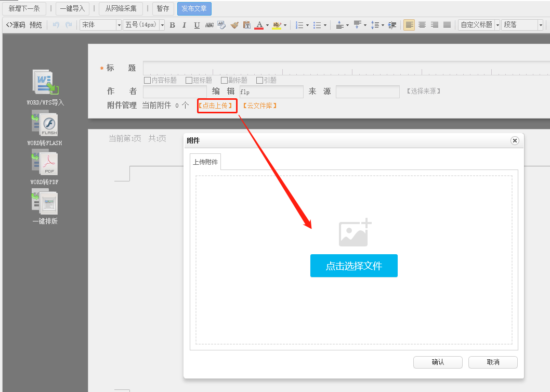Click the 发布文章 publish button
Image resolution: width=550 pixels, height=392 pixels.
tap(194, 8)
